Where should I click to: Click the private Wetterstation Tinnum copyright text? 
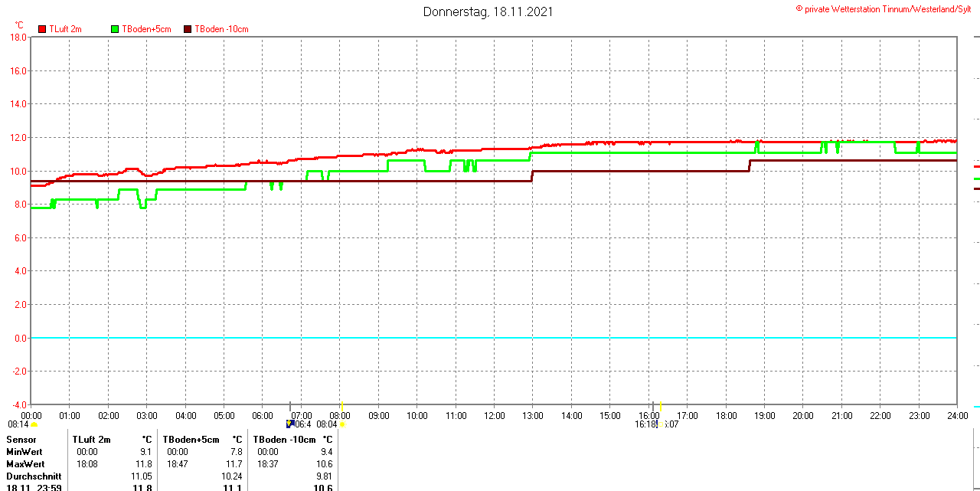click(x=887, y=9)
